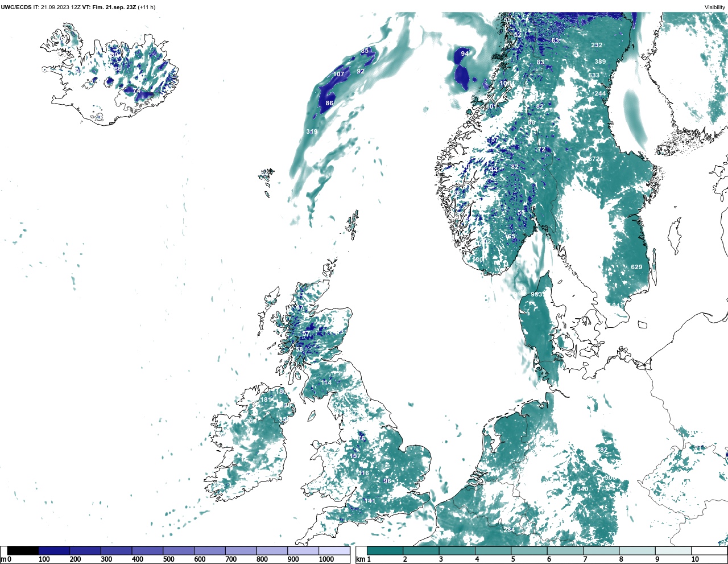
Task: Click the 5–6 km legend swatch
Action: point(529,550)
